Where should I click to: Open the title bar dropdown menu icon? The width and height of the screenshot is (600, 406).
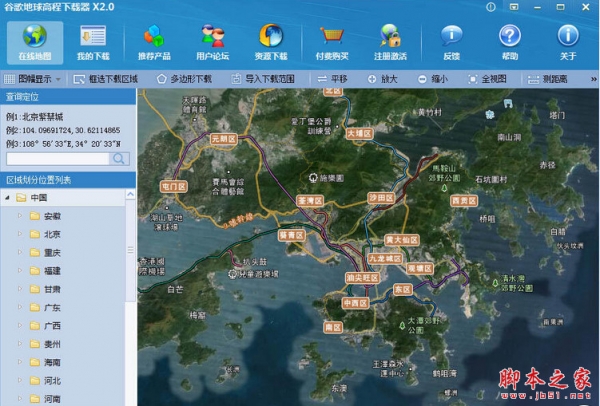(514, 7)
